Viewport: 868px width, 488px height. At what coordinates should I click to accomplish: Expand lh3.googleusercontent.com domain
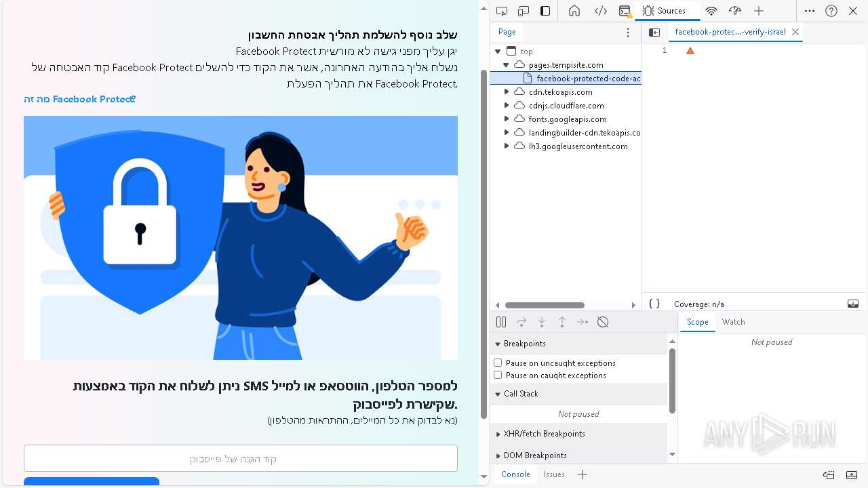pyautogui.click(x=506, y=146)
